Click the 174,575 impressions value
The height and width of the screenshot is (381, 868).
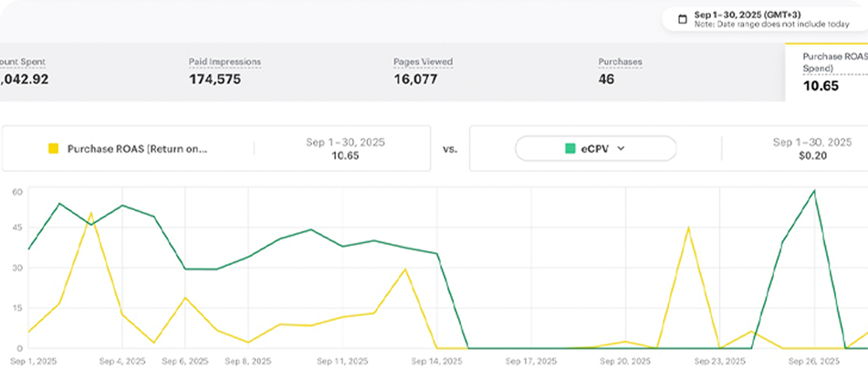coord(214,79)
